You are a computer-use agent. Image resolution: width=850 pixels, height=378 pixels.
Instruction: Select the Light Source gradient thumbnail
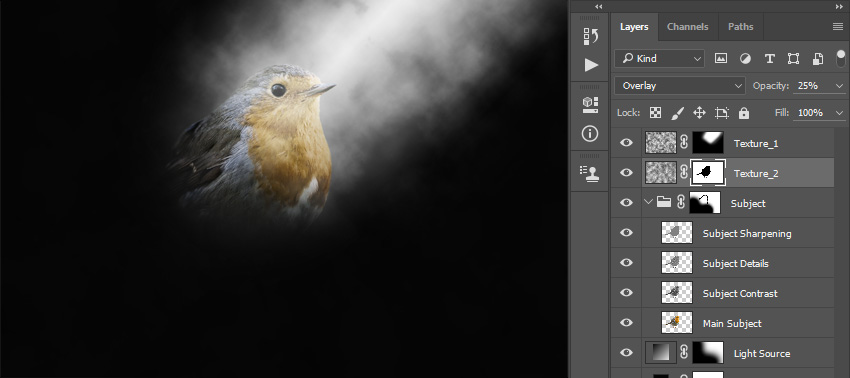tap(661, 353)
